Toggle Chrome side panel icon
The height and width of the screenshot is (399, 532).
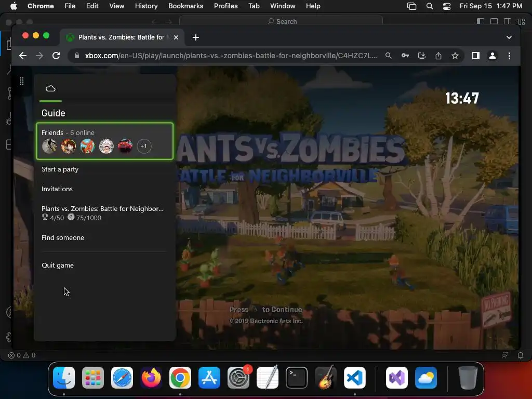coord(476,56)
